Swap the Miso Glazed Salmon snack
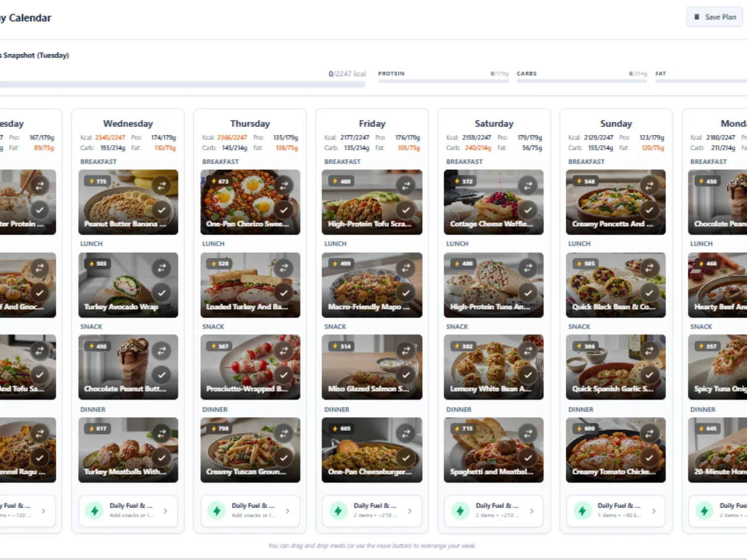Viewport: 747px width, 560px height. 406,350
